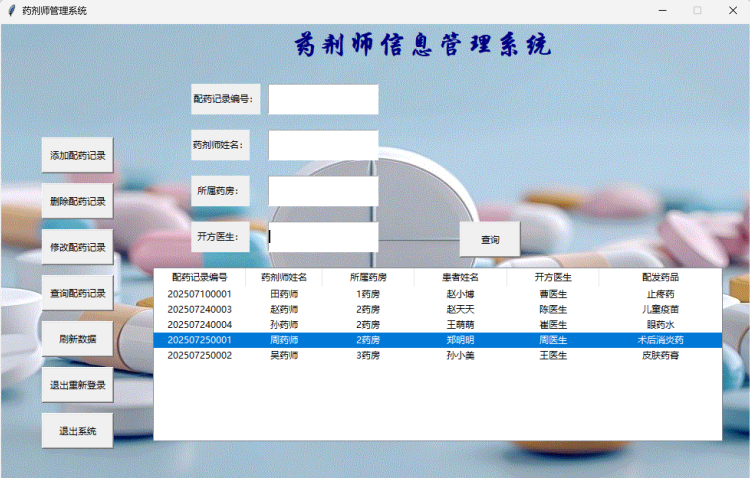Select the row for record 202507100001
Image resolution: width=750 pixels, height=478 pixels.
(200, 294)
